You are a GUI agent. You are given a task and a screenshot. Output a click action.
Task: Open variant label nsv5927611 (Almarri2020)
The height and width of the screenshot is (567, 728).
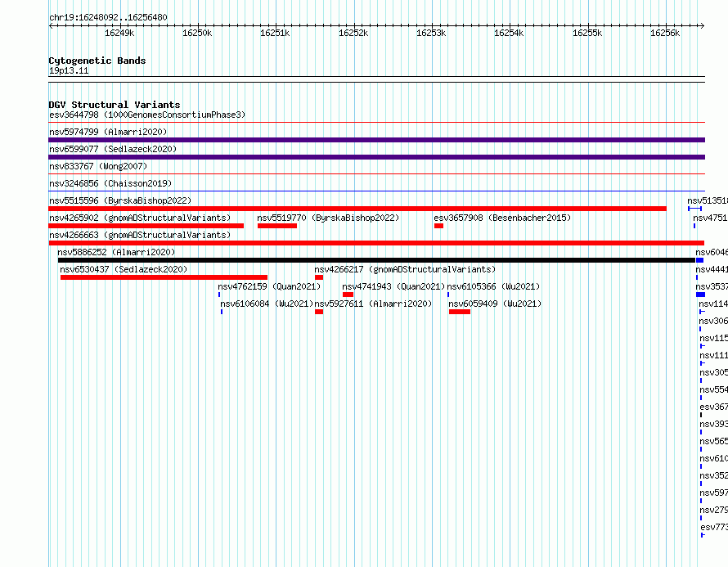click(x=373, y=304)
